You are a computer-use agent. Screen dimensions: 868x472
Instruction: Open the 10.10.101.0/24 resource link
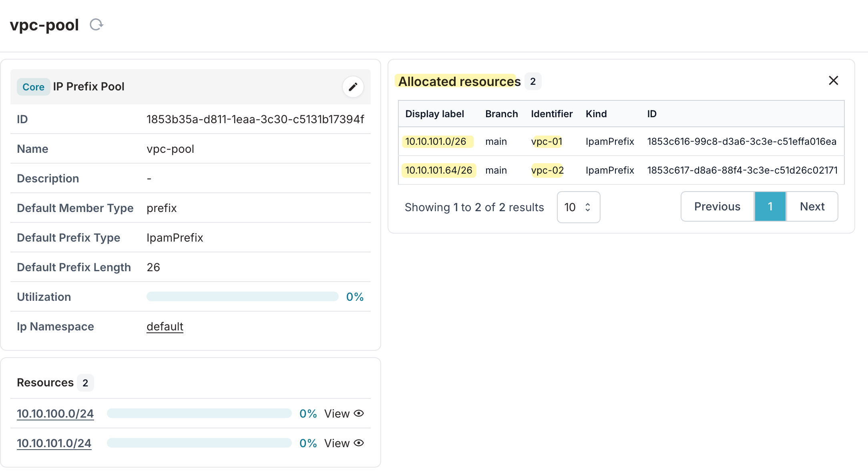coord(54,443)
